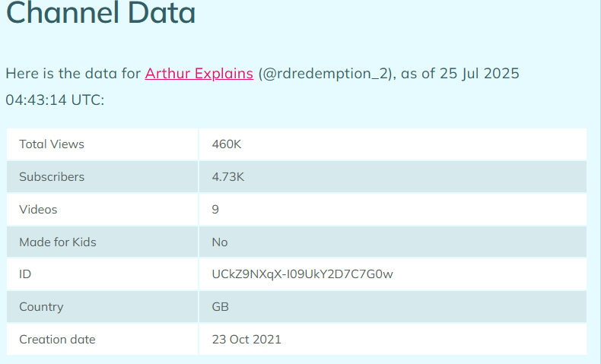Click the channel ID UCkZ9NXqX-I09UkY2D7C7G0w
Viewport: 601px width, 364px height.
(303, 274)
